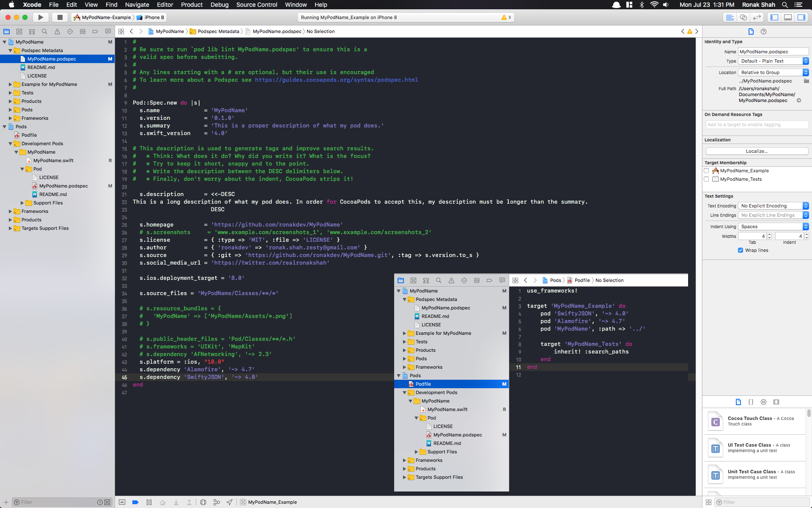Open the Debug menu
Image resolution: width=812 pixels, height=508 pixels.
pyautogui.click(x=219, y=5)
